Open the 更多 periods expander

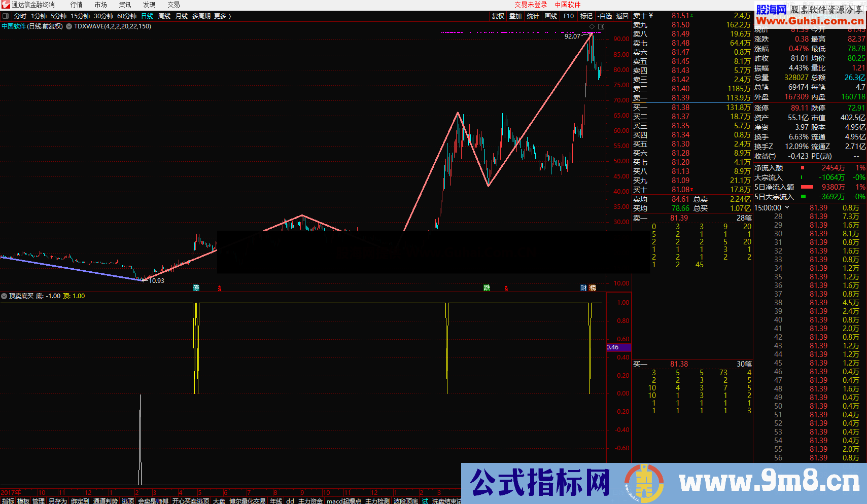pos(222,16)
